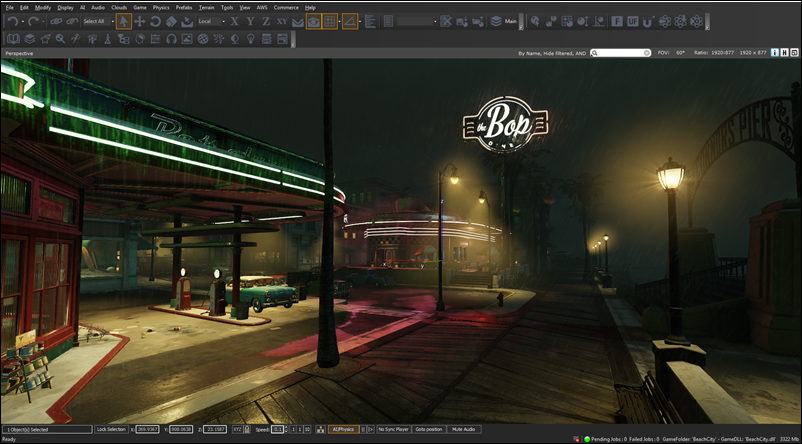Click the Speed value field

click(x=278, y=428)
